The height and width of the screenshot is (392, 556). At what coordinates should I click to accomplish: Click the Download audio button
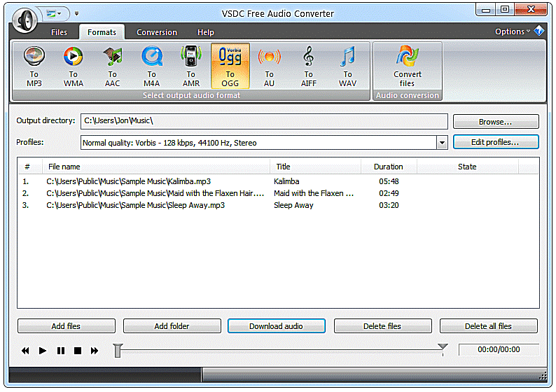tap(276, 326)
